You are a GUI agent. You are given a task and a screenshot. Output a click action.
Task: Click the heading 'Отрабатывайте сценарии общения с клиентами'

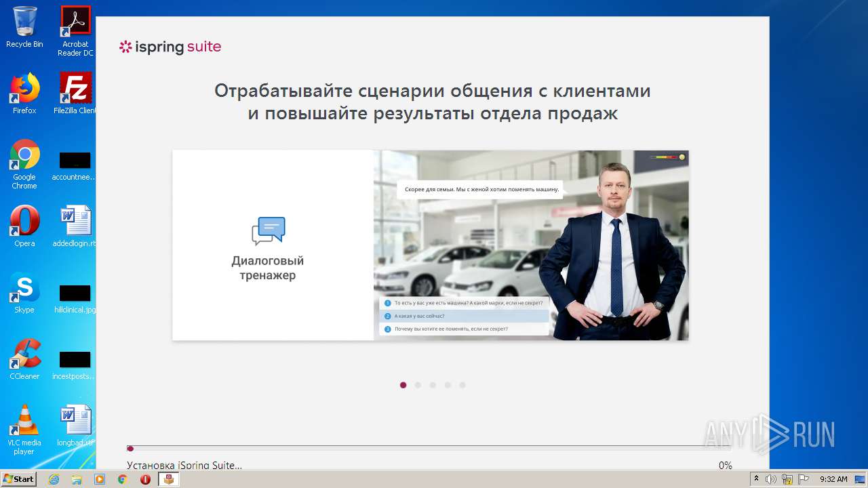tap(433, 91)
